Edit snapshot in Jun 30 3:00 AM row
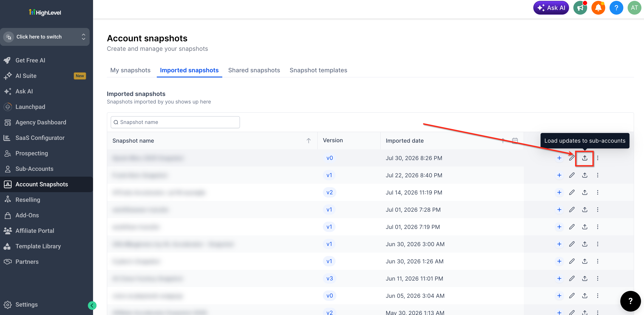Viewport: 644px width, 315px height. pos(572,244)
